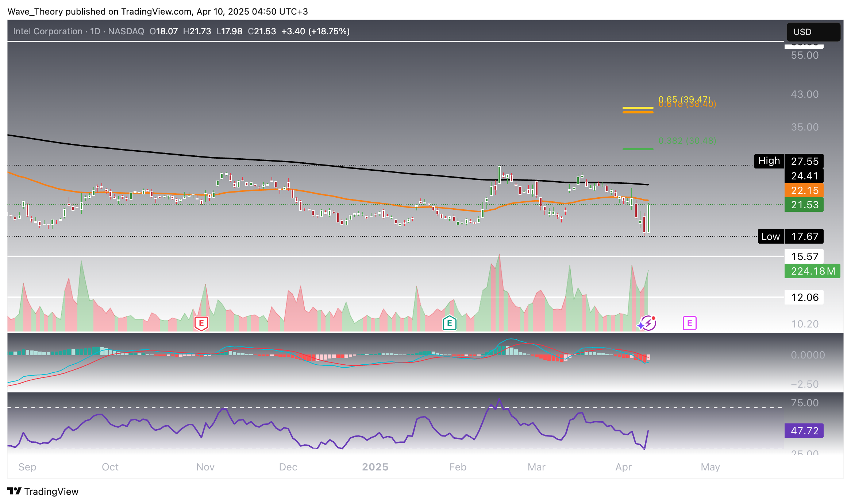The image size is (851, 504).
Task: Click the Sep label on time axis
Action: [27, 467]
